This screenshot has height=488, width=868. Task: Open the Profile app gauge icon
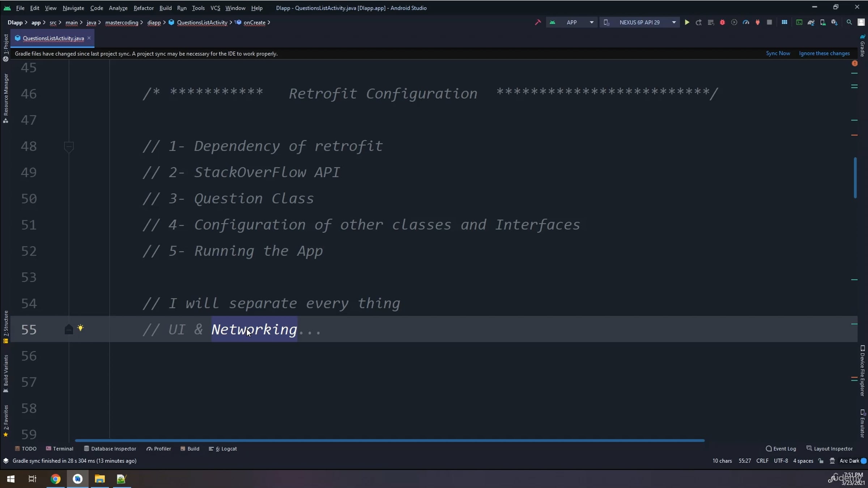coord(746,22)
